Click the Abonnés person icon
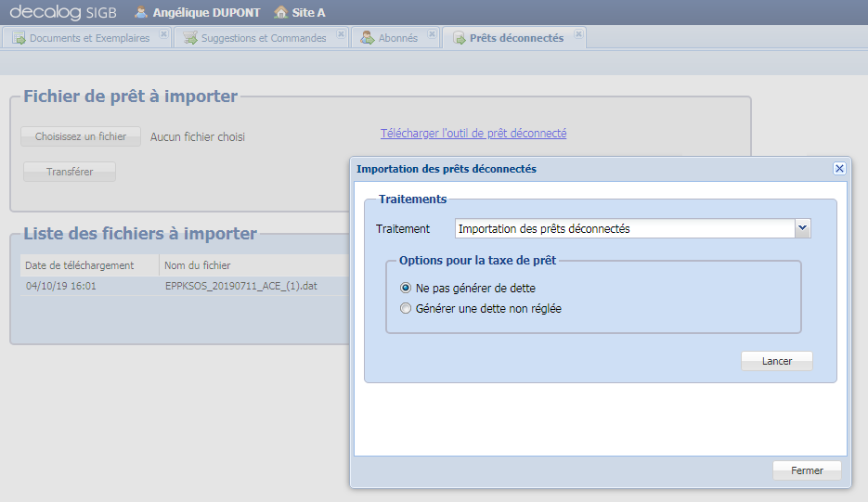Viewport: 868px width, 502px height. pyautogui.click(x=367, y=38)
